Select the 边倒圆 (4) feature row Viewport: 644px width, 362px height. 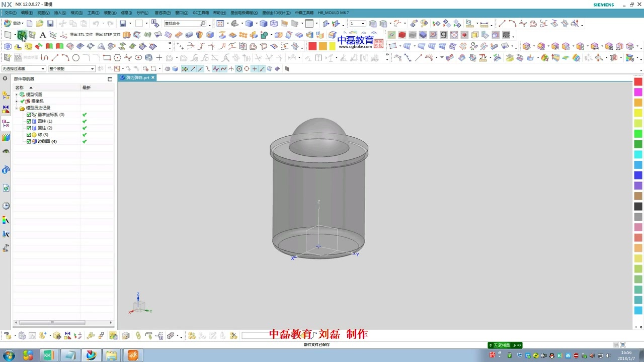click(x=47, y=141)
